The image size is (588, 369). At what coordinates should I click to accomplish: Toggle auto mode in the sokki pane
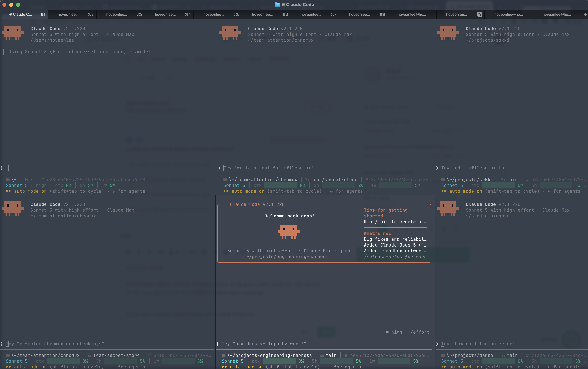click(462, 191)
